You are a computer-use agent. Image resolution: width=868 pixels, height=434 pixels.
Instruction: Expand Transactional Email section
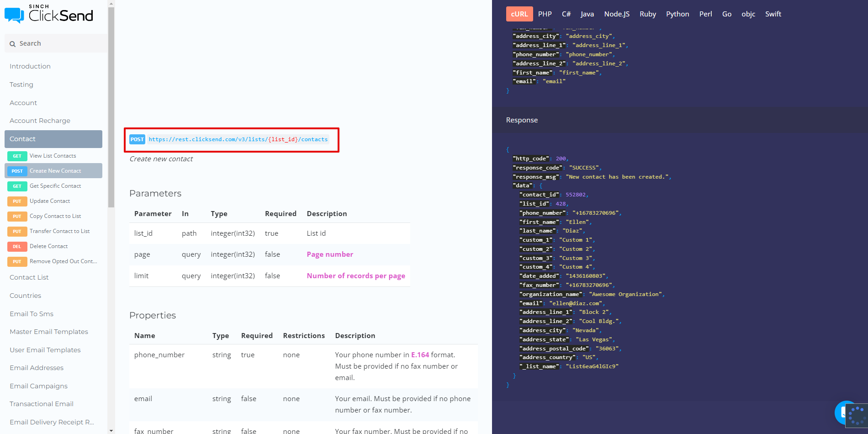click(x=42, y=404)
